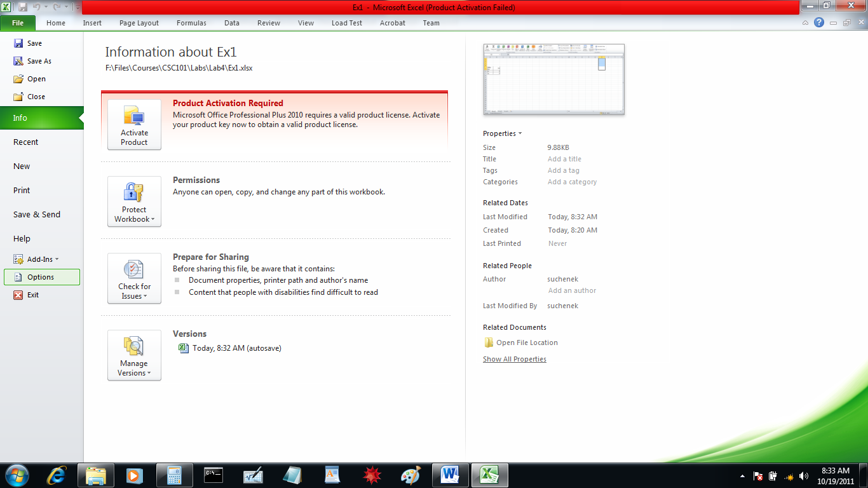Image resolution: width=868 pixels, height=488 pixels.
Task: Click Add an author field
Action: 572,290
